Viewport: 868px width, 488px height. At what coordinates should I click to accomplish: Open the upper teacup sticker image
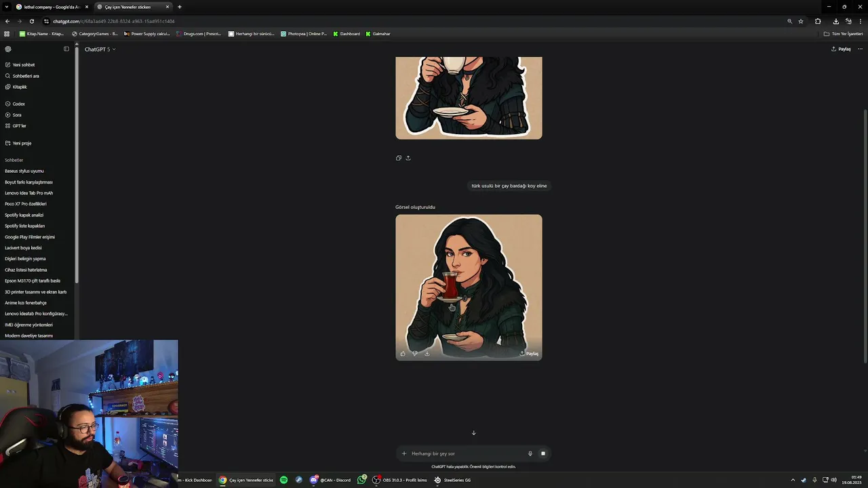tap(469, 98)
